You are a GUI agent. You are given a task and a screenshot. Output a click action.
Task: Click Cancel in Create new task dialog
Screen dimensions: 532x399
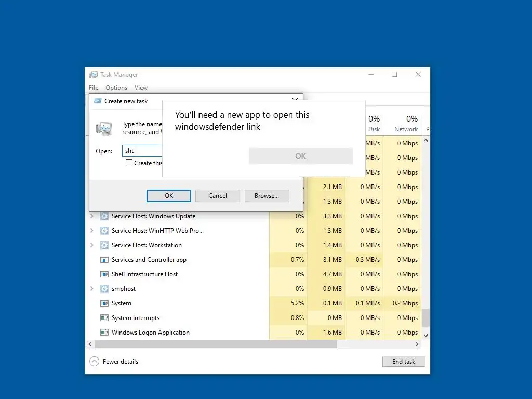218,196
